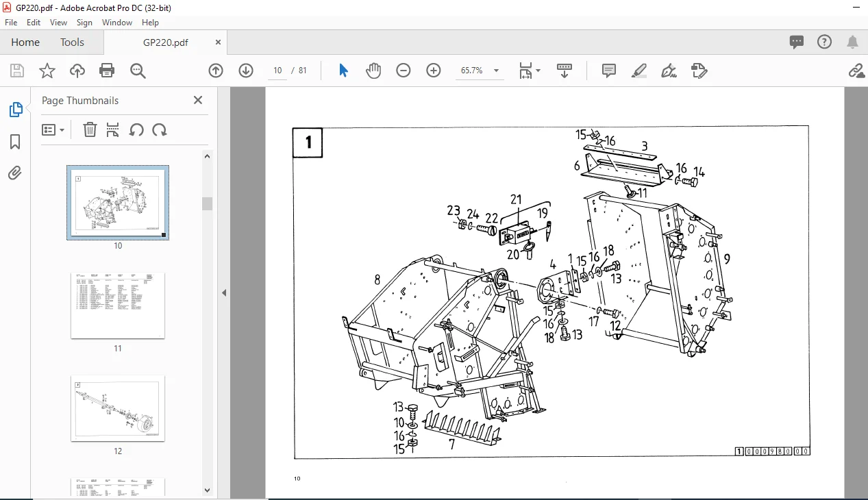Open the View menu
Screen dimensions: 868x500
pos(58,23)
